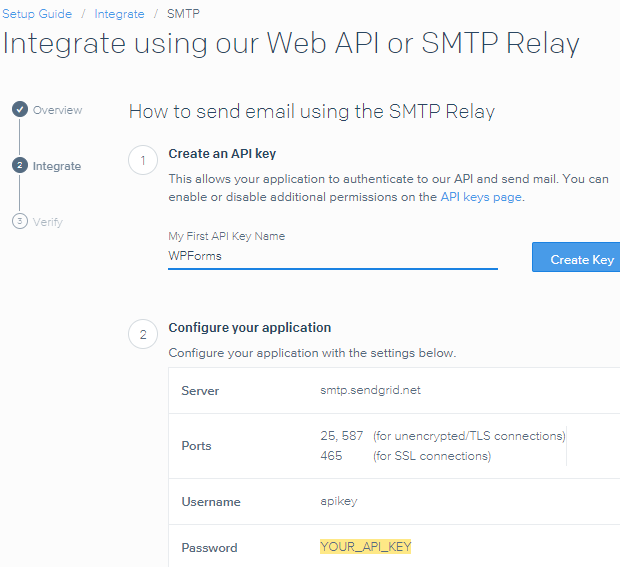
Task: Click the smtp.sendgrid.net server value
Action: pyautogui.click(x=370, y=390)
